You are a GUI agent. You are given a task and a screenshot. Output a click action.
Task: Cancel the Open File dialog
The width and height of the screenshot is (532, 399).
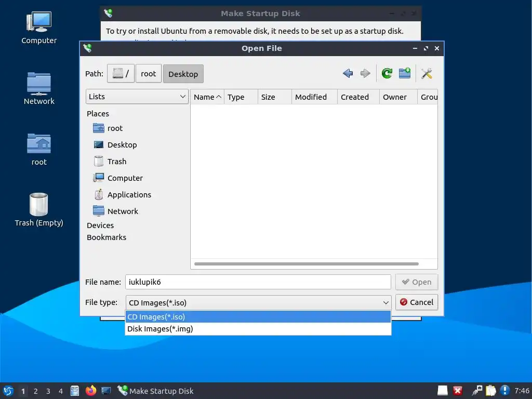pos(417,302)
